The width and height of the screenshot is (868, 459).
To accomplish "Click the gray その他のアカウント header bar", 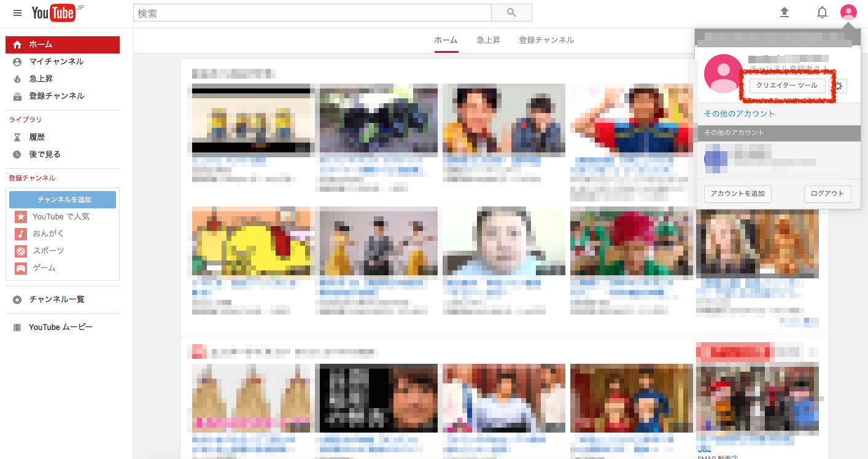I will 778,133.
